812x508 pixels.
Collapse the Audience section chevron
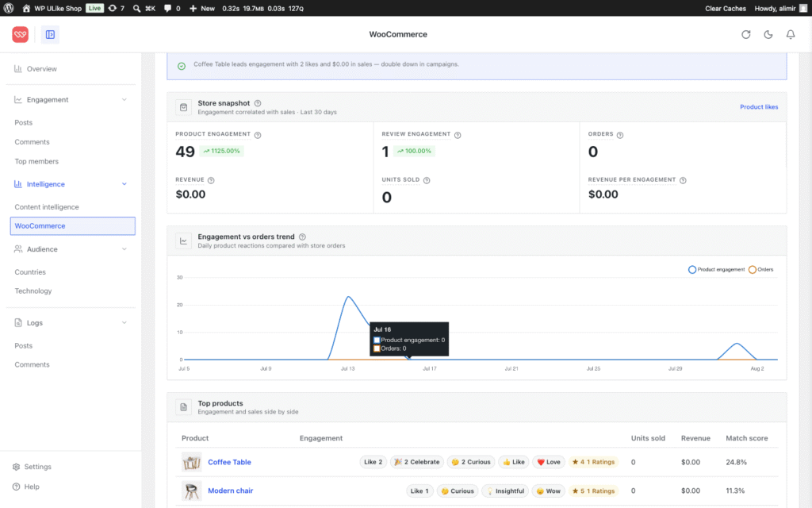click(x=124, y=249)
